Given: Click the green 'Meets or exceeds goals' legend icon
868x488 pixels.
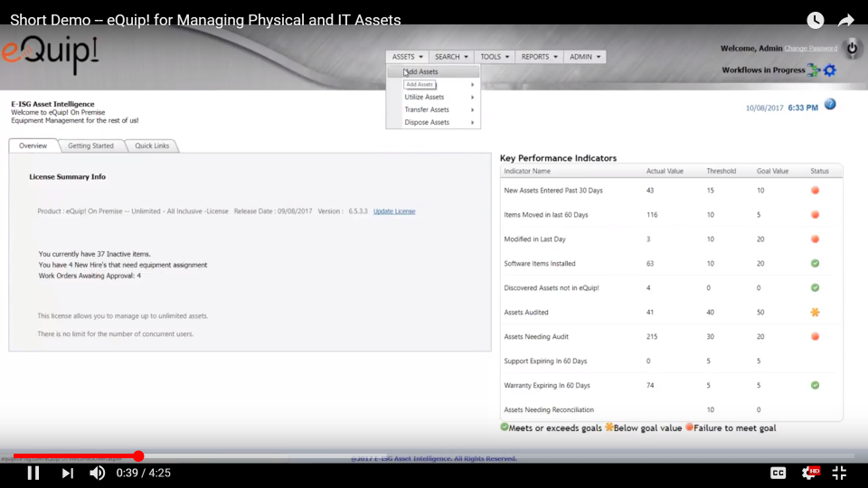Looking at the screenshot, I should pyautogui.click(x=505, y=427).
